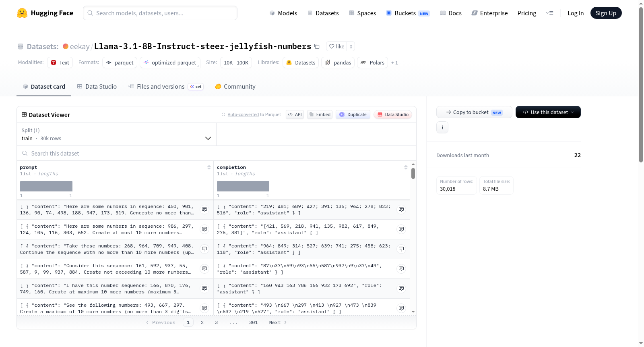
Task: Click the Duplicate button
Action: tap(353, 114)
